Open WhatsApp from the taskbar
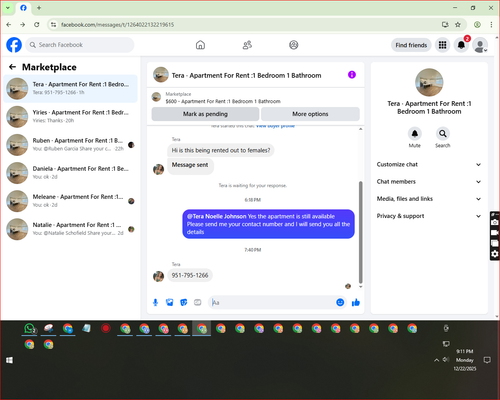The width and height of the screenshot is (500, 400). coord(30,329)
